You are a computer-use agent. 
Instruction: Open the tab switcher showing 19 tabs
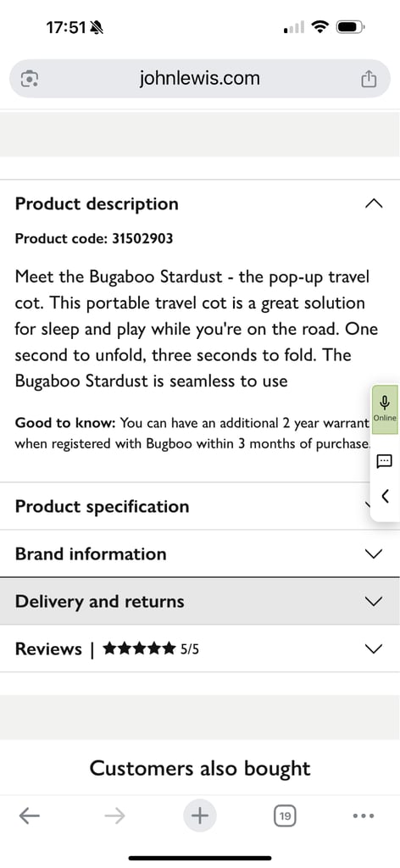click(285, 815)
